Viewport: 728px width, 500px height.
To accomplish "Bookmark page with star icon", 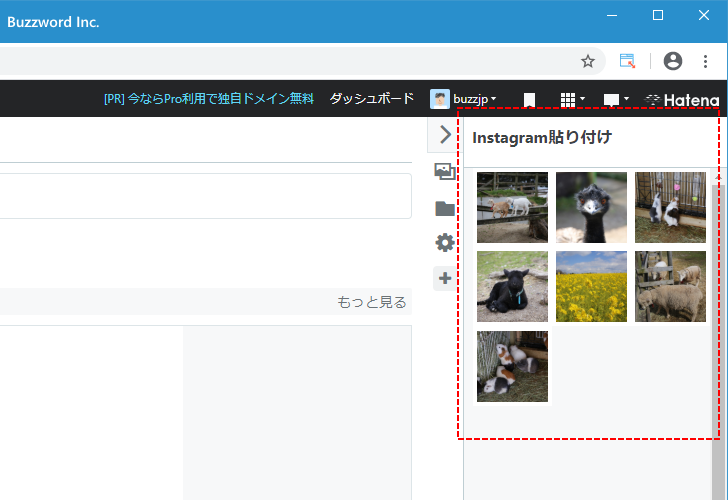I will click(x=588, y=61).
